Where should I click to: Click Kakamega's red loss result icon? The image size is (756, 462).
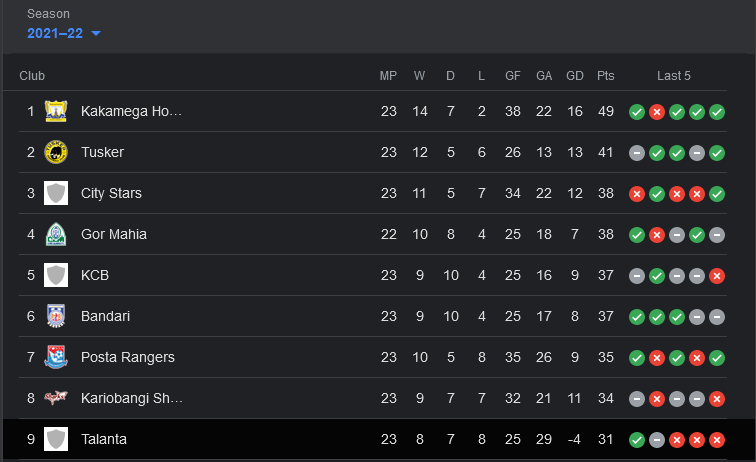click(657, 112)
